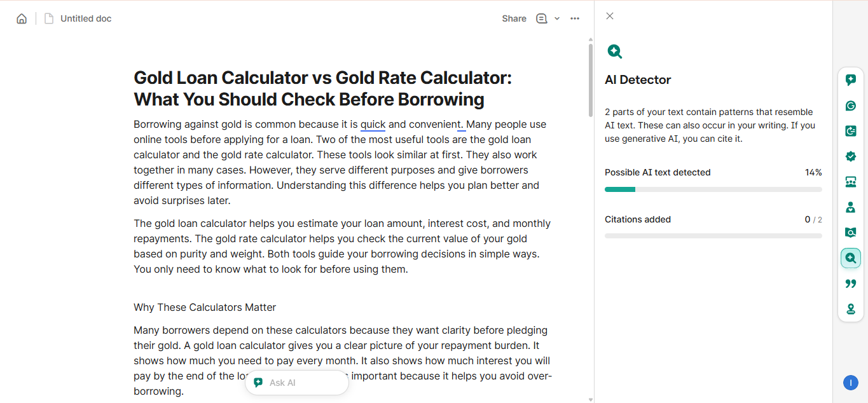
Task: Open the stamp icon at sidebar bottom
Action: coord(851,309)
